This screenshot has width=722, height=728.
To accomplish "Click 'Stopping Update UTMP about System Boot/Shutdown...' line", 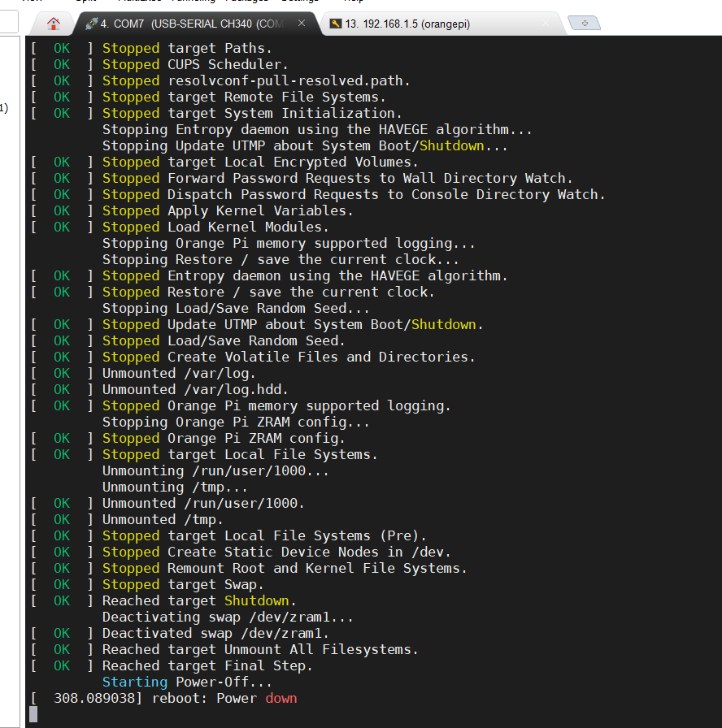I will click(305, 145).
